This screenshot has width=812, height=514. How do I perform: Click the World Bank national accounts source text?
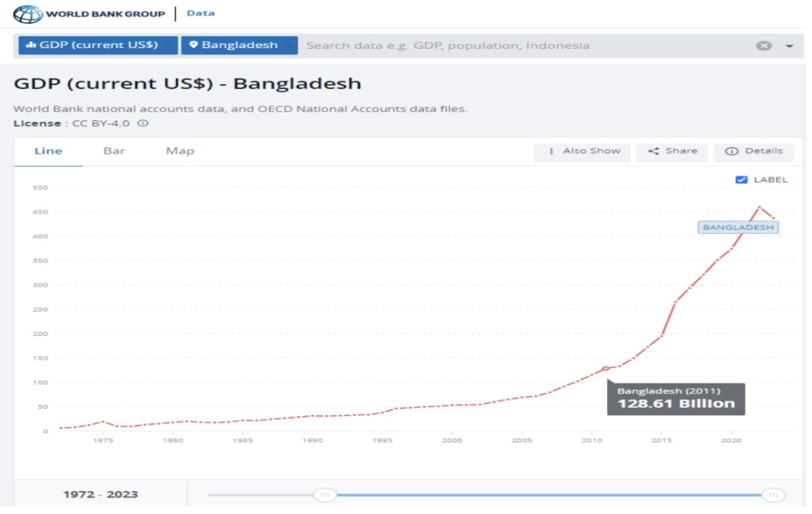(x=240, y=109)
